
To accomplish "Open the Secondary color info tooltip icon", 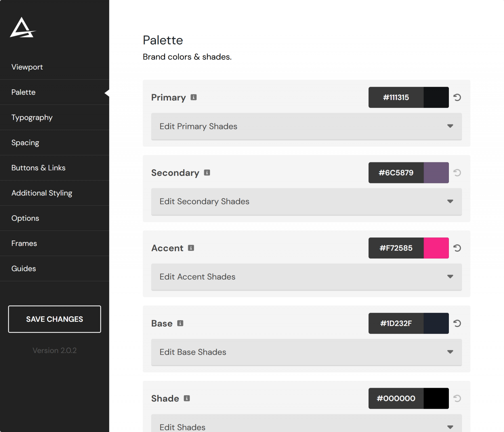I will [207, 173].
